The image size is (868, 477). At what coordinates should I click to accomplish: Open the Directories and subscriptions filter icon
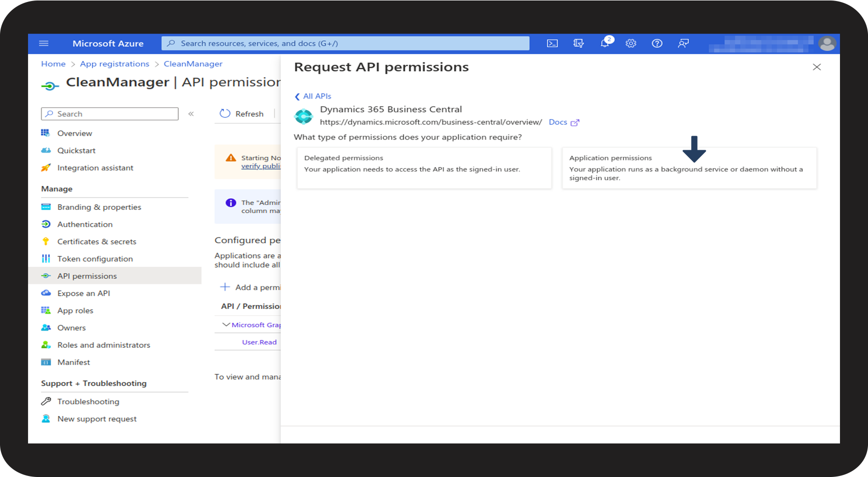click(579, 43)
